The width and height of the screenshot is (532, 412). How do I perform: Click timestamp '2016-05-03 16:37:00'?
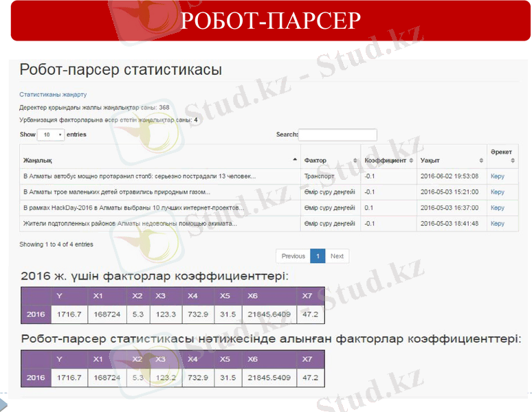tap(450, 207)
